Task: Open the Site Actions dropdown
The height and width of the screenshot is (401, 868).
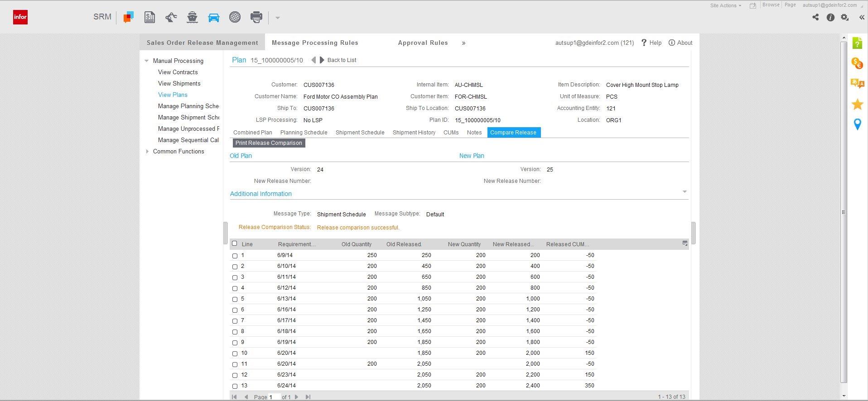Action: click(725, 5)
